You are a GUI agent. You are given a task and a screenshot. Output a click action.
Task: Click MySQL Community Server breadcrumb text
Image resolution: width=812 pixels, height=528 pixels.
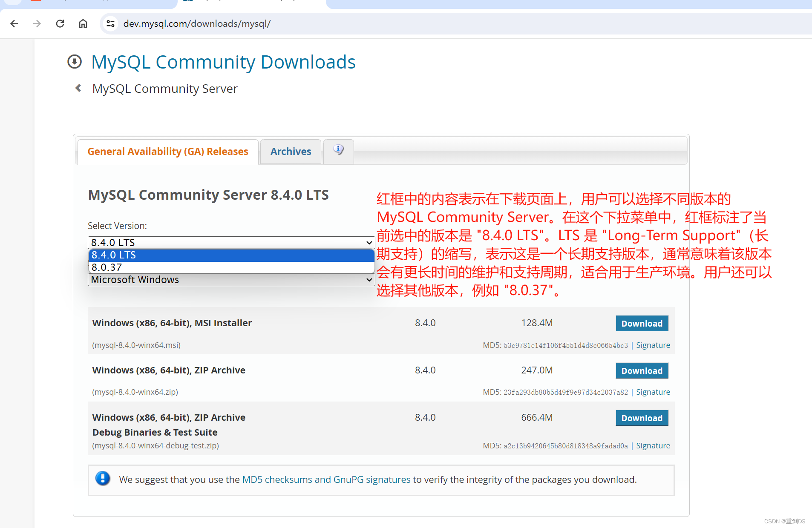[165, 89]
